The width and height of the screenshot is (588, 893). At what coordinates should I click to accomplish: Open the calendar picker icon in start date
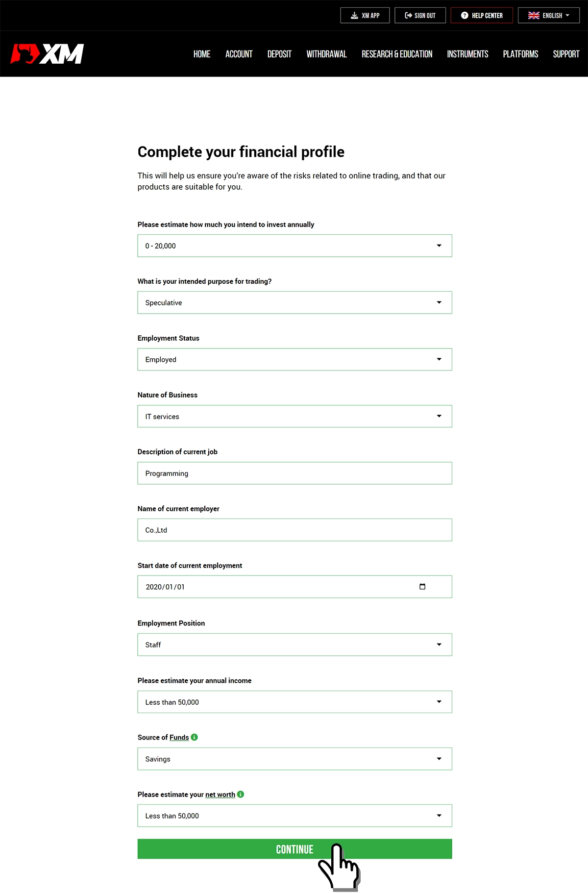click(x=422, y=587)
